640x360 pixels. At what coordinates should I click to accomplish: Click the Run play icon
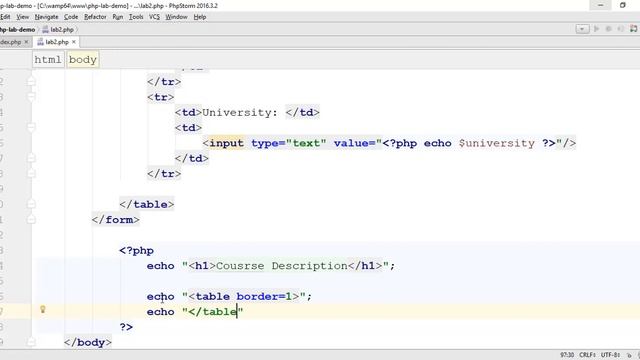coord(596,29)
